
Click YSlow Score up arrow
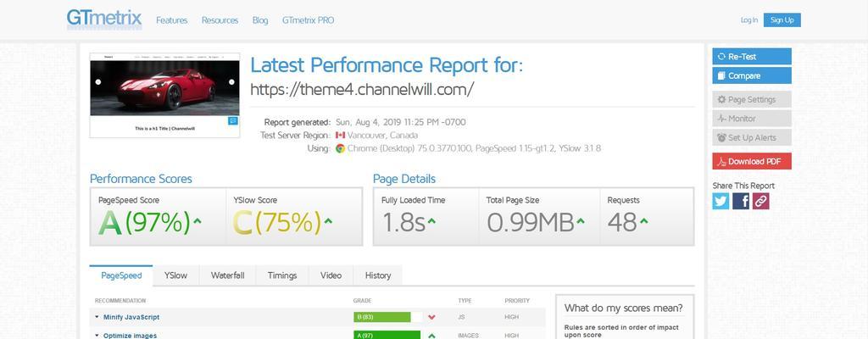click(x=328, y=221)
